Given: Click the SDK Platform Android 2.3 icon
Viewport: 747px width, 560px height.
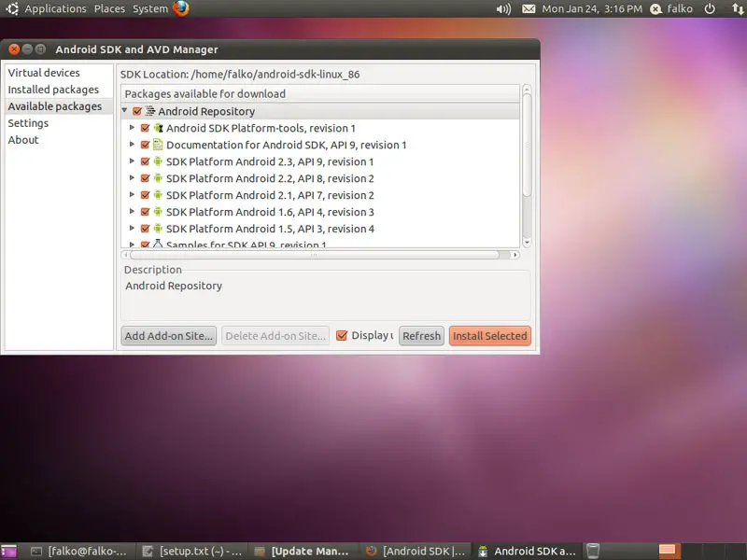Looking at the screenshot, I should tap(158, 161).
